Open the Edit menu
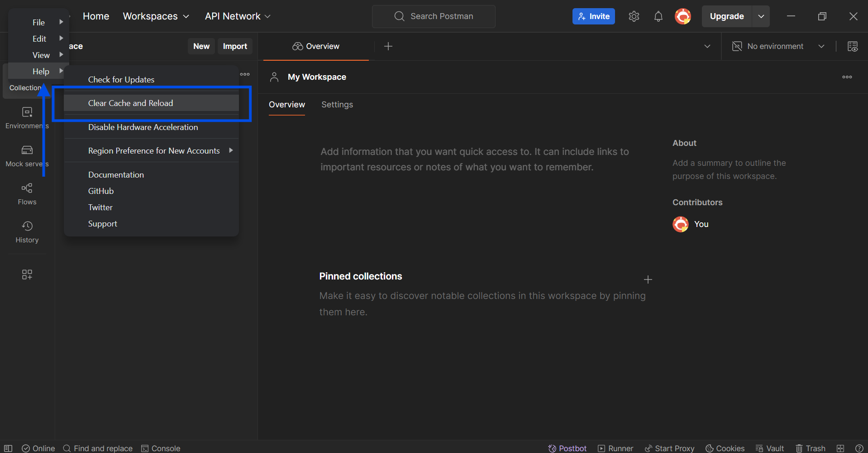 coord(38,39)
